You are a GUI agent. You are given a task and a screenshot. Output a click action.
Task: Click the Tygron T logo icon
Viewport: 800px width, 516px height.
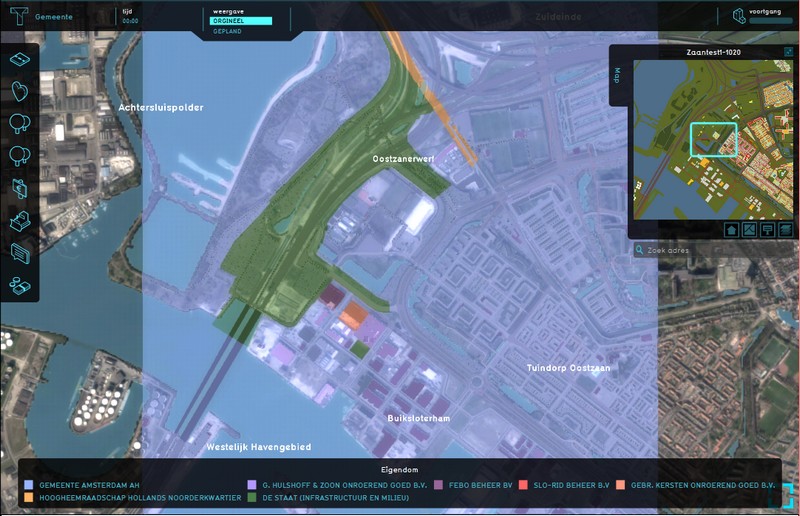(x=16, y=17)
